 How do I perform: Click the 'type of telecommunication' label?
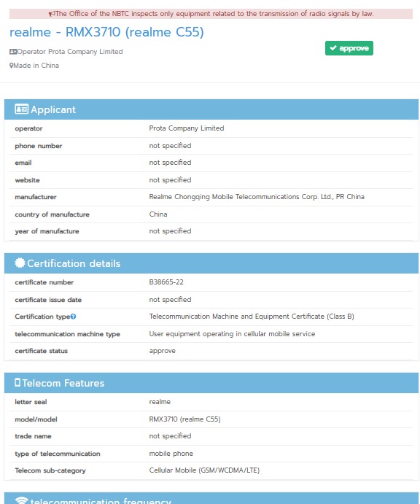[x=57, y=454]
